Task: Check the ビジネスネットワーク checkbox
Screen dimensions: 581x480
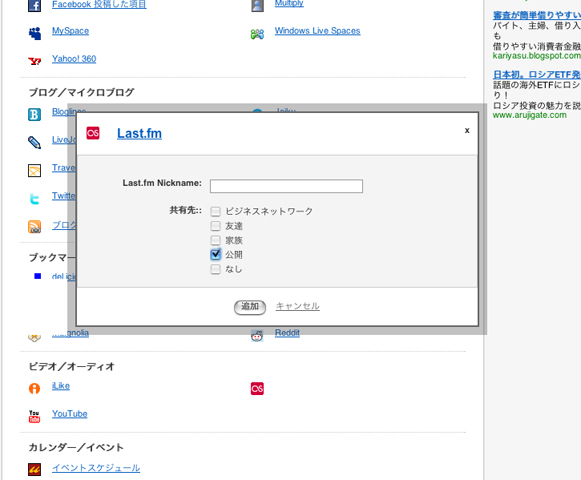Action: click(x=215, y=212)
